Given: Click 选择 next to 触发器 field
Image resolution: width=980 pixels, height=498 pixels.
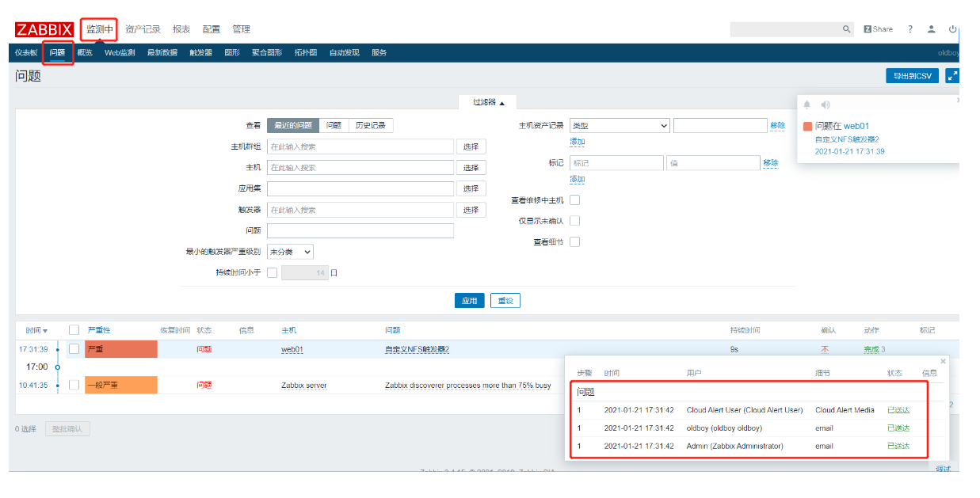Looking at the screenshot, I should pos(471,210).
